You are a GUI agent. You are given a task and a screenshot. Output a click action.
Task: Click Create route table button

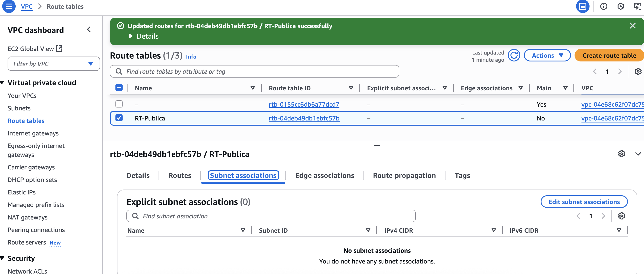609,55
